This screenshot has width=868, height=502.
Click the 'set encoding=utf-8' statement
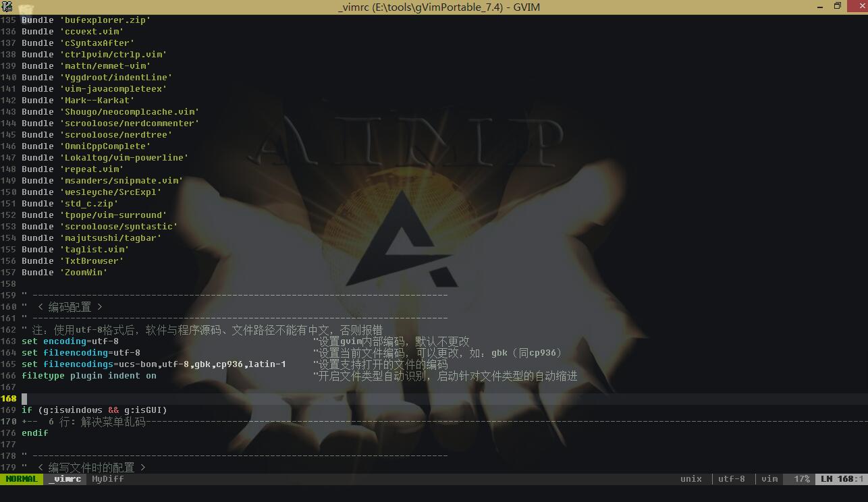click(x=70, y=341)
